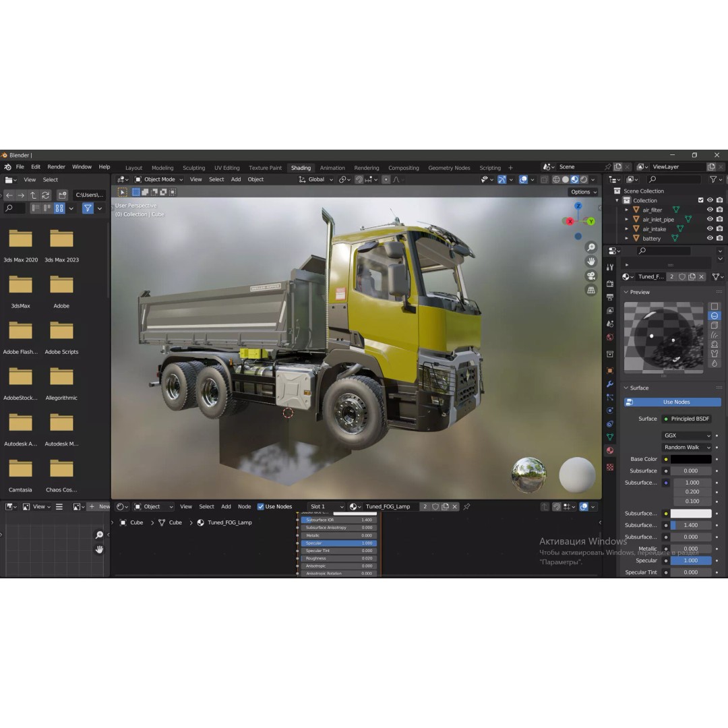Set material preview shape to Fluid
This screenshot has width=728, height=728.
(715, 363)
